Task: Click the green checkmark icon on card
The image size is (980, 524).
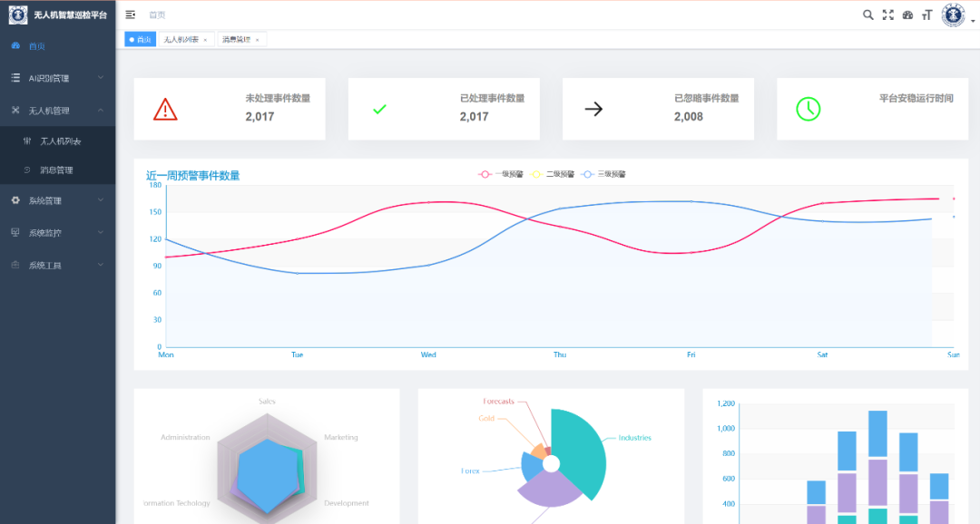Action: coord(379,110)
